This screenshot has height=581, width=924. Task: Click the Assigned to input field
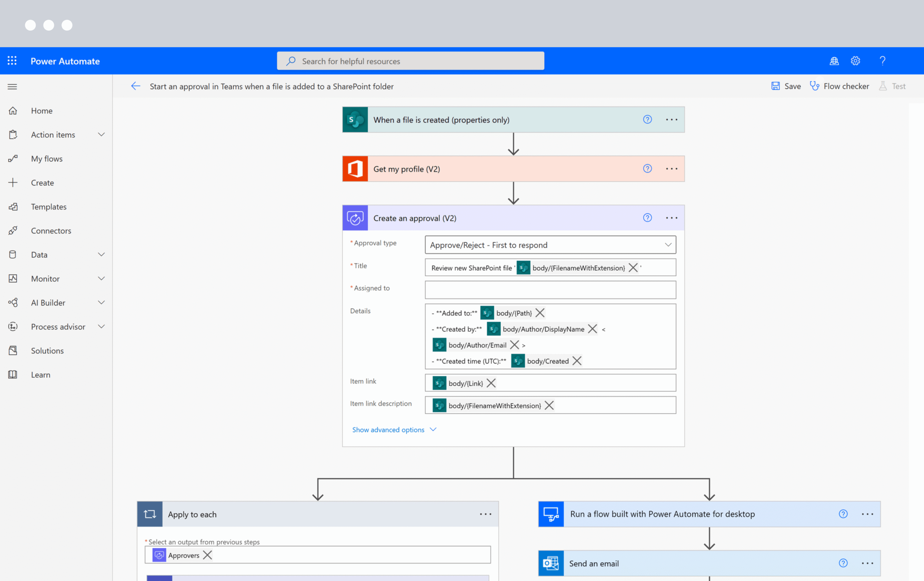click(x=550, y=290)
